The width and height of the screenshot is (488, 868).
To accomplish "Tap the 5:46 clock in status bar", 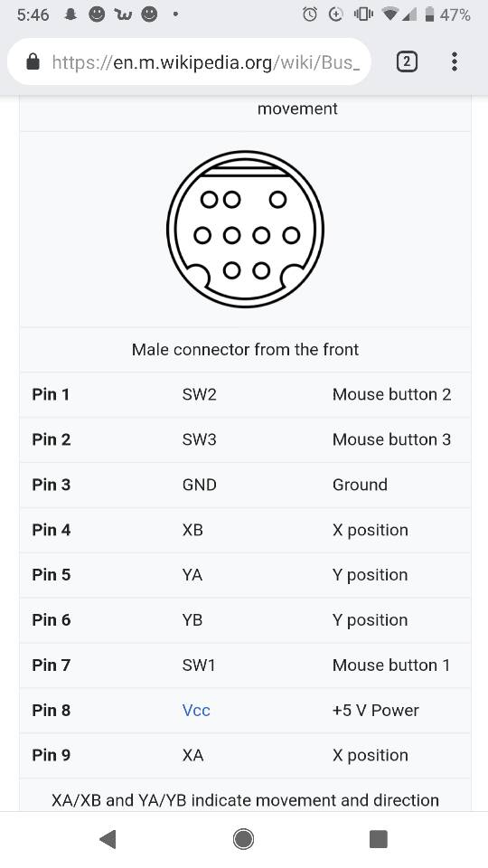I will click(33, 15).
